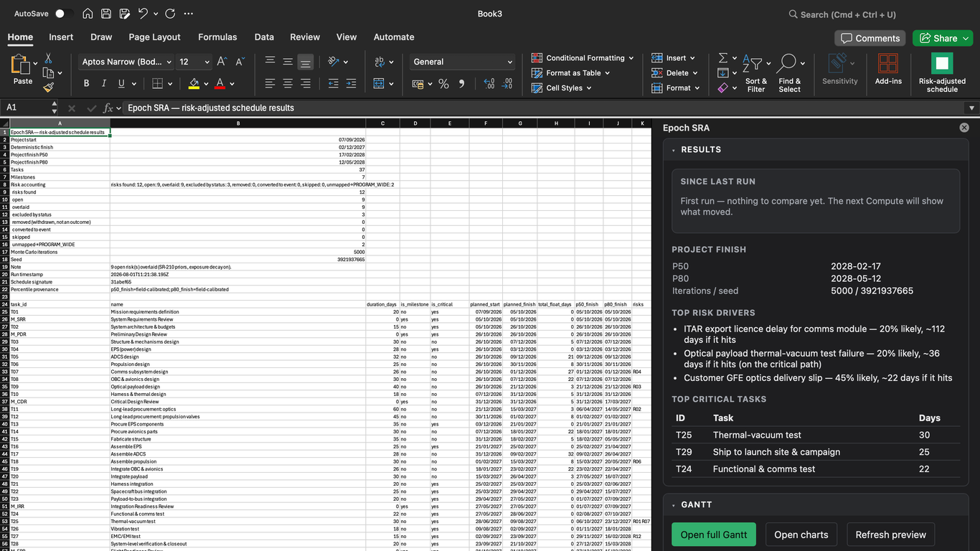Open the Comments pane button
The height and width of the screenshot is (551, 980).
(x=870, y=38)
